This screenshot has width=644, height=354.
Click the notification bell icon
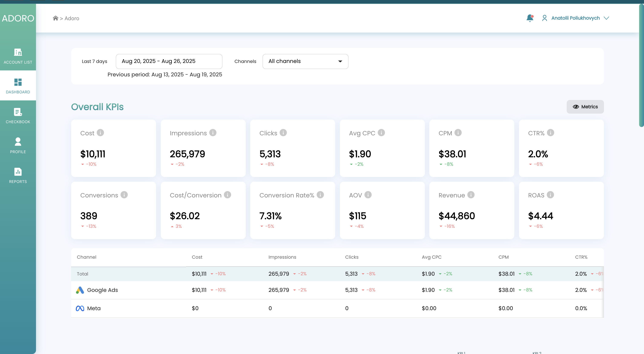(x=530, y=18)
